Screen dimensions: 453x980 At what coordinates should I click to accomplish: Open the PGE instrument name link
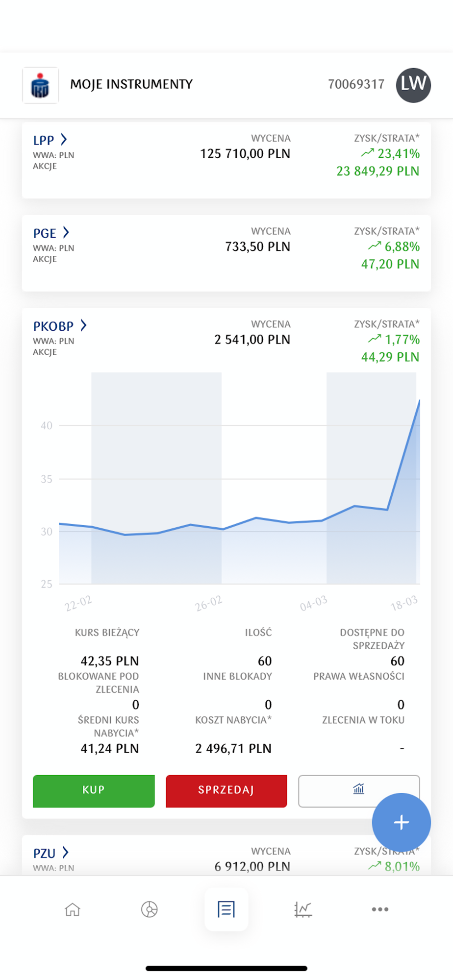tap(45, 233)
